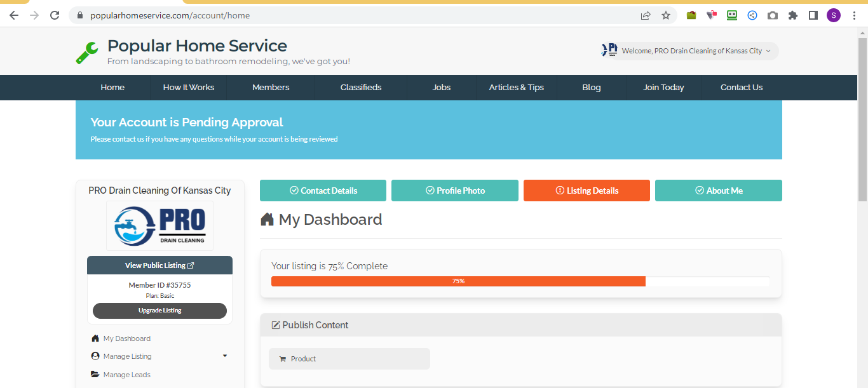Click the My Dashboard home icon in sidebar
The width and height of the screenshot is (868, 388).
click(x=95, y=338)
